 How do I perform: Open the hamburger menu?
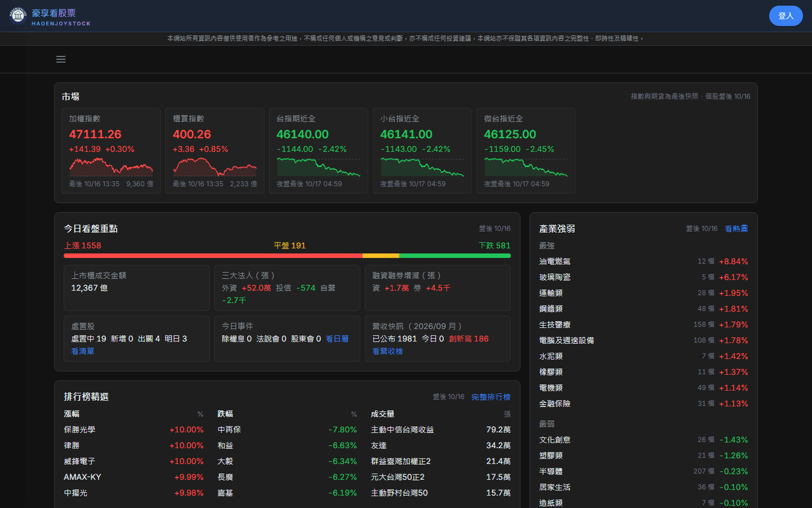coord(61,59)
